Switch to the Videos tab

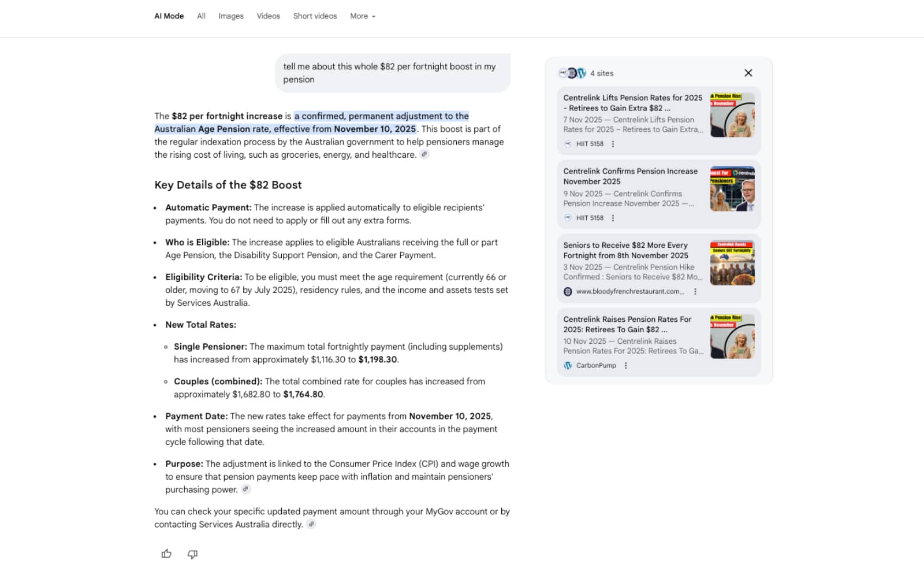click(268, 16)
